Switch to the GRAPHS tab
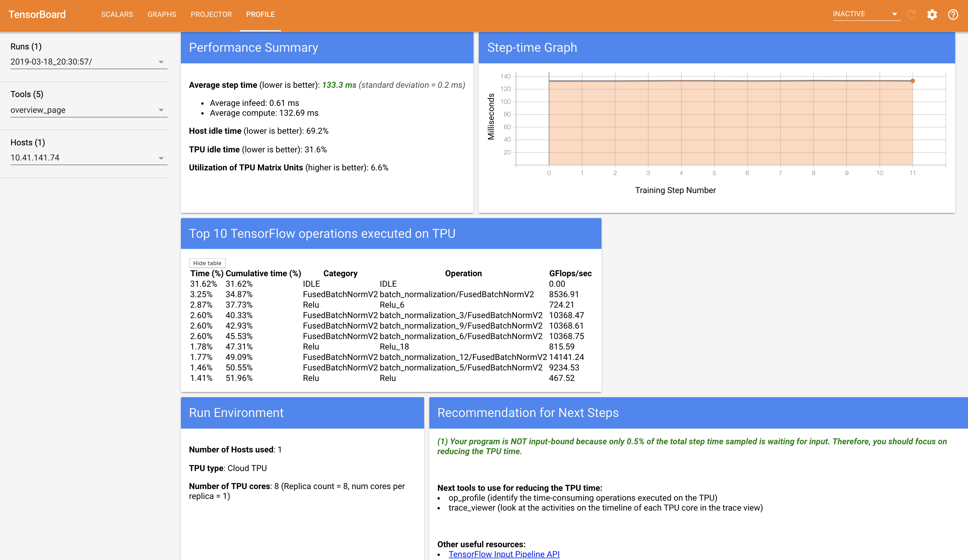This screenshot has width=968, height=560. coord(162,15)
